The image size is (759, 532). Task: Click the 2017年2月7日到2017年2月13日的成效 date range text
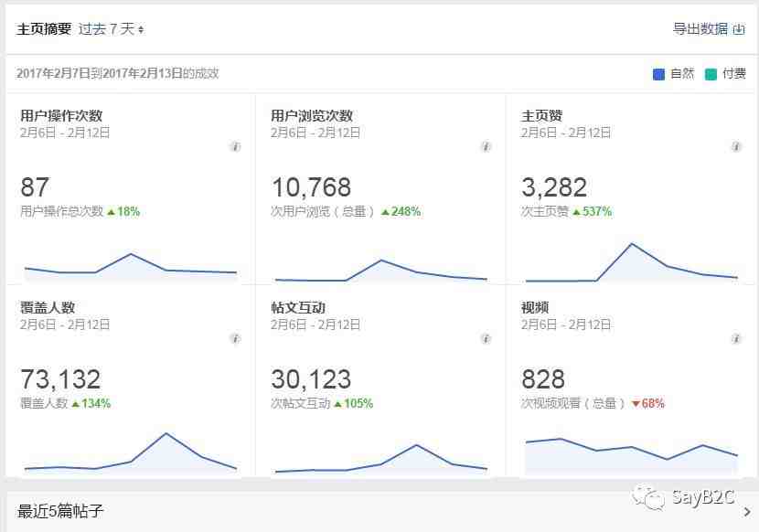[118, 73]
